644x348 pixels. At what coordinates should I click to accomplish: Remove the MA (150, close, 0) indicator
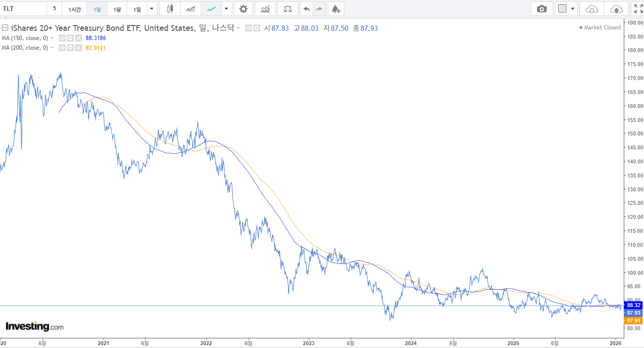(x=78, y=38)
